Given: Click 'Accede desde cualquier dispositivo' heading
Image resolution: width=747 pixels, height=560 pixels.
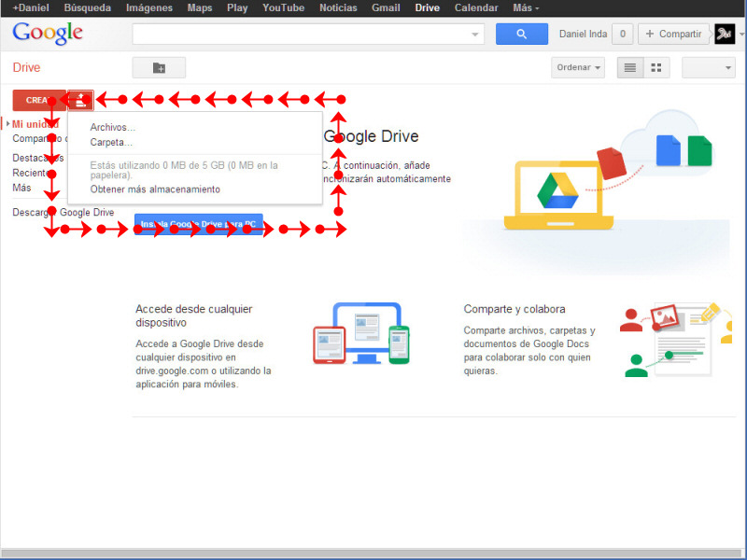Looking at the screenshot, I should pyautogui.click(x=194, y=315).
